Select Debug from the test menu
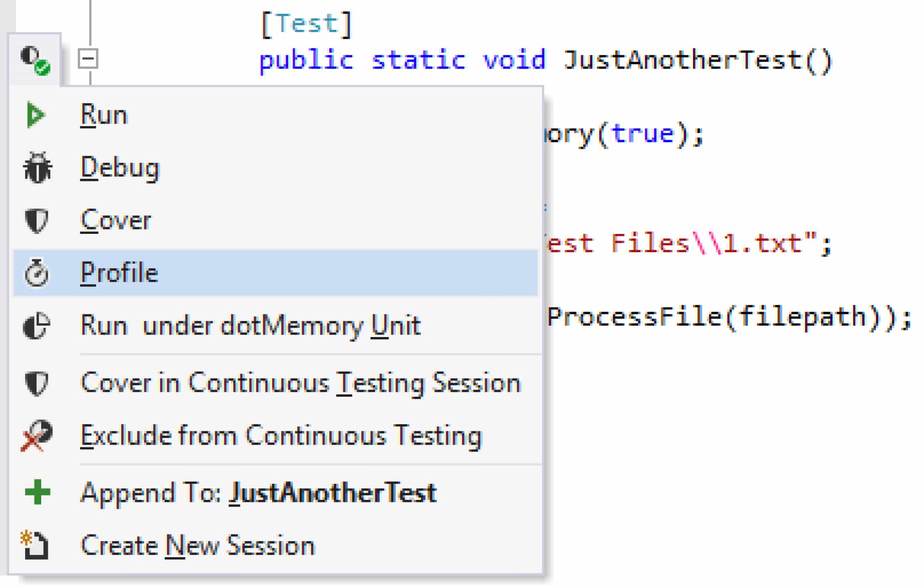 120,167
